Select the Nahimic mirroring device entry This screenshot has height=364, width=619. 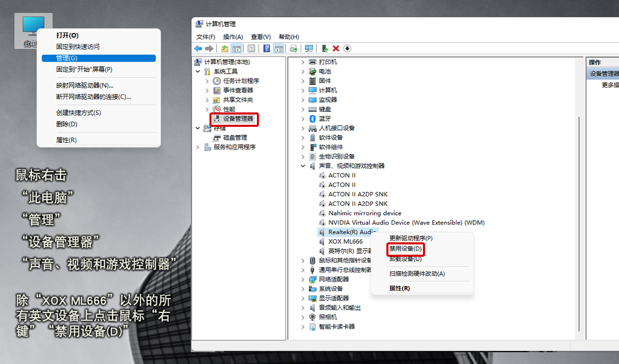coord(364,213)
